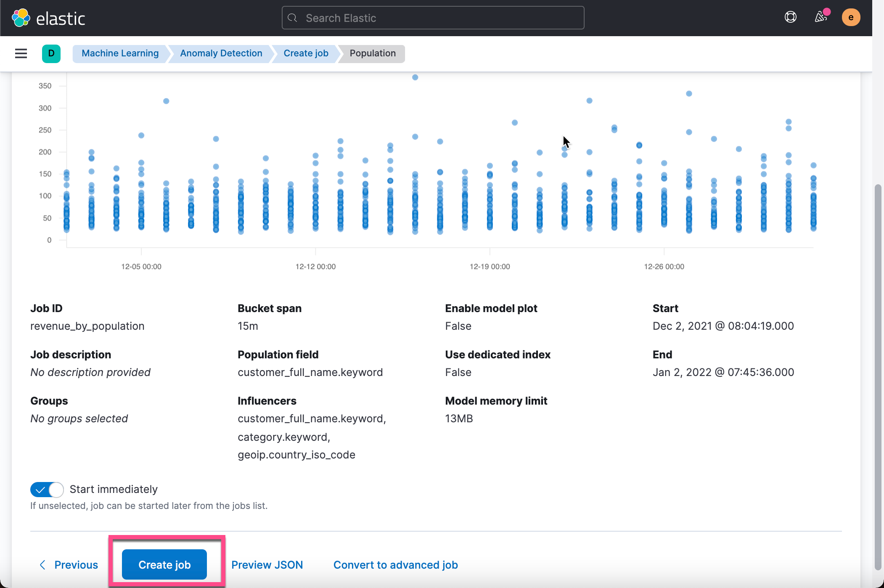Screen dimensions: 884x588
Task: Click the Population breadcrumb step
Action: (x=372, y=53)
